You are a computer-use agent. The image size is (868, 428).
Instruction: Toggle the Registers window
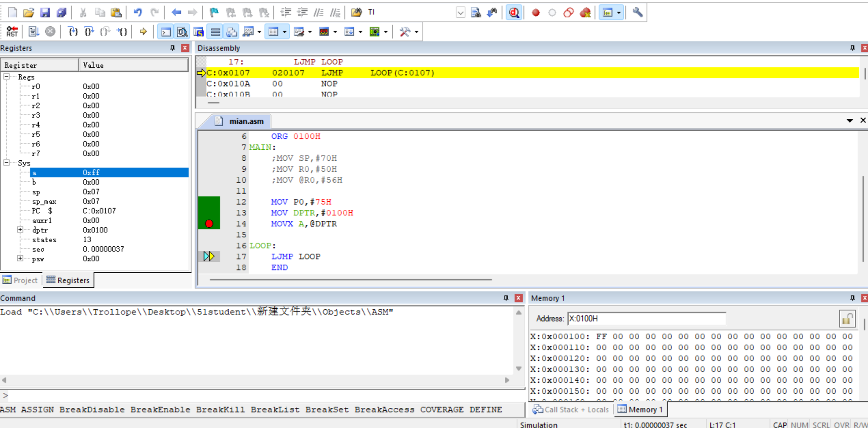pyautogui.click(x=216, y=31)
